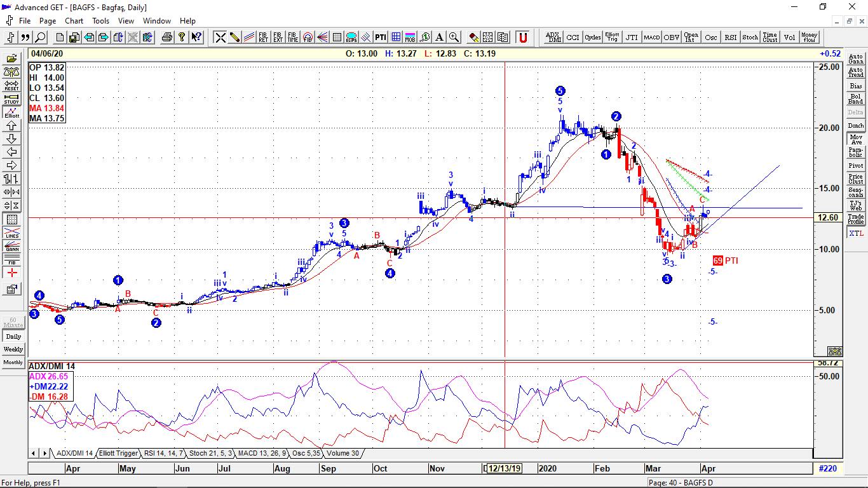
Task: Click the text annotation A icon
Action: point(440,37)
